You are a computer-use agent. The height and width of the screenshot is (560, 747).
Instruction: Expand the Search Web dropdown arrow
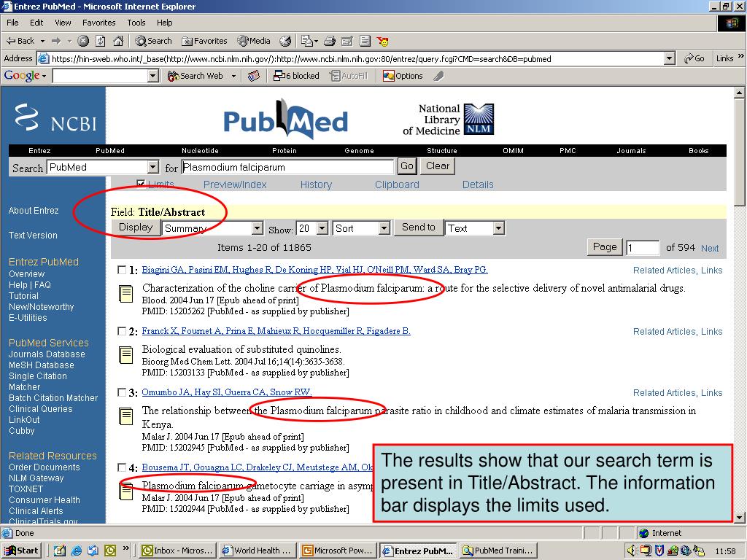[233, 76]
